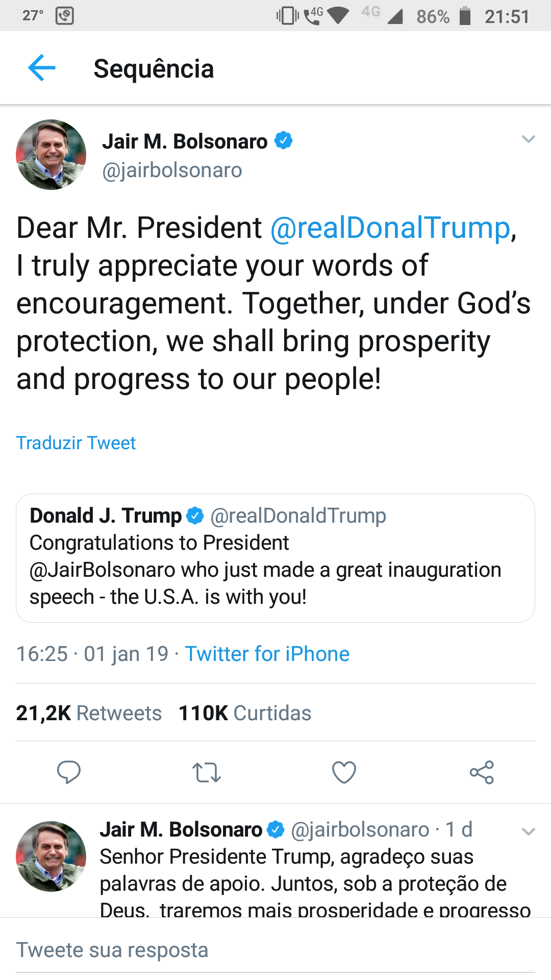Tap the back arrow next to Sequência
Viewport: 551px width, 980px height.
pos(42,68)
